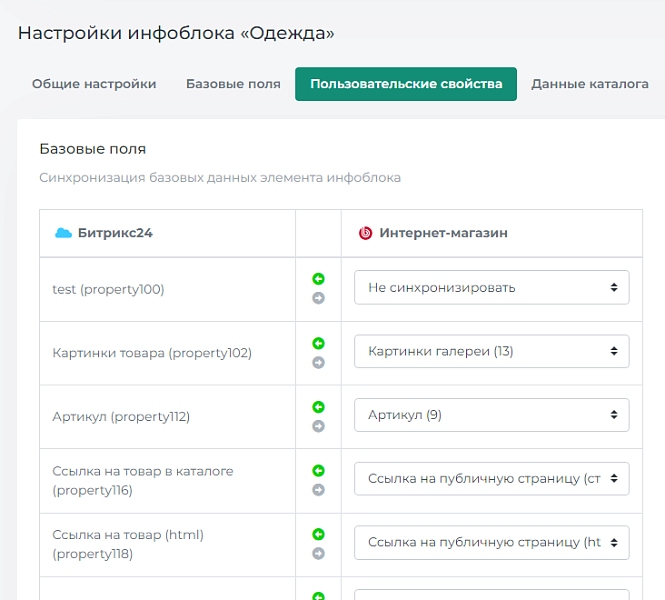Toggle green left arrow for Артикул (property112)
This screenshot has width=665, height=600.
pos(318,407)
